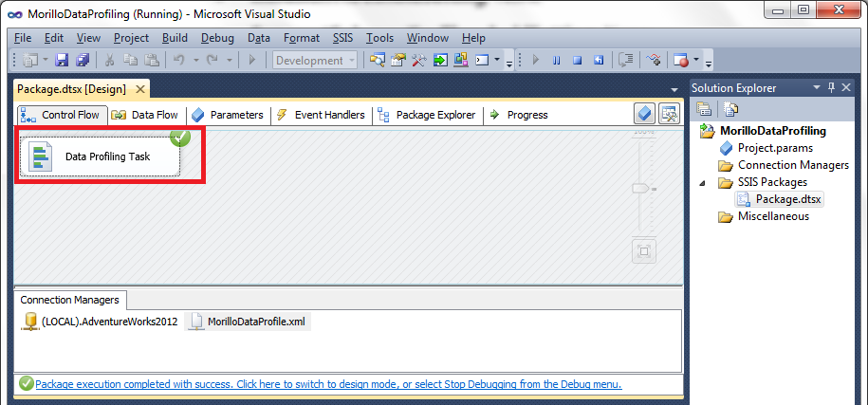Open the New Project dropdown arrow
The image size is (868, 405).
coord(46,61)
